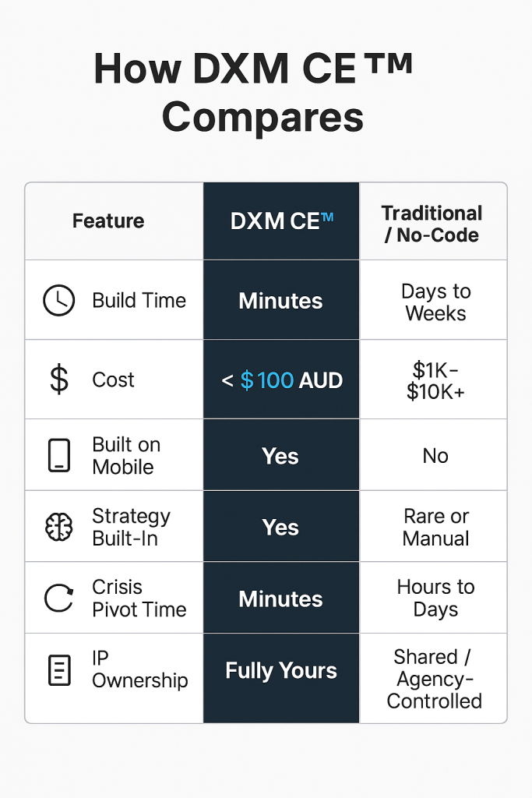Viewport: 532px width, 798px height.
Task: Click the clock icon beside Build Time
Action: (x=58, y=300)
